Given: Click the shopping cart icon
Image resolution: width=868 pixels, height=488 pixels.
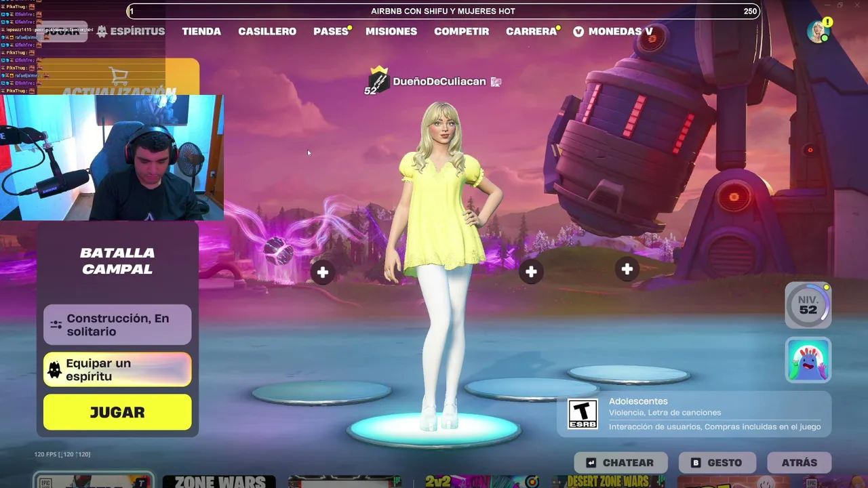Looking at the screenshot, I should [x=119, y=76].
